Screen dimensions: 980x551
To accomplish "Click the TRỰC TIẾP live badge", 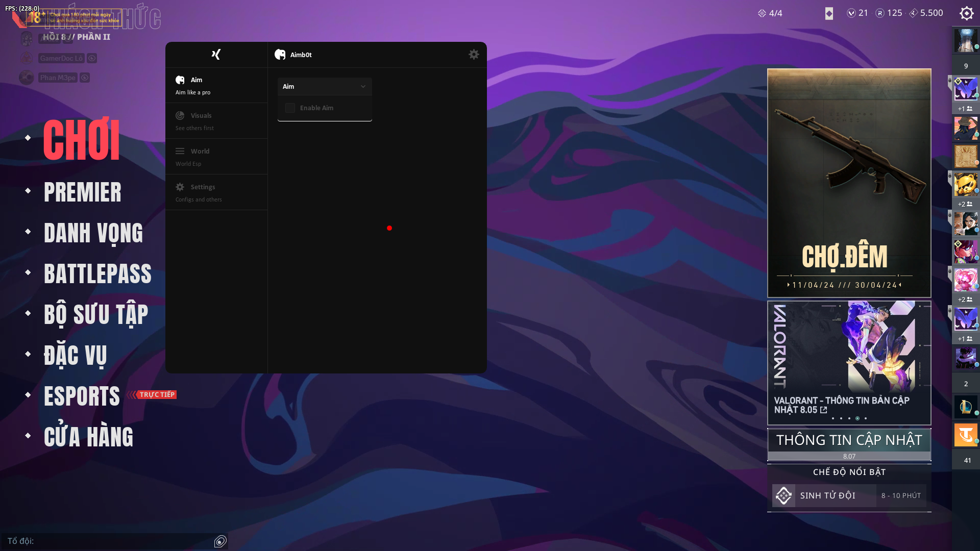I will (x=156, y=394).
